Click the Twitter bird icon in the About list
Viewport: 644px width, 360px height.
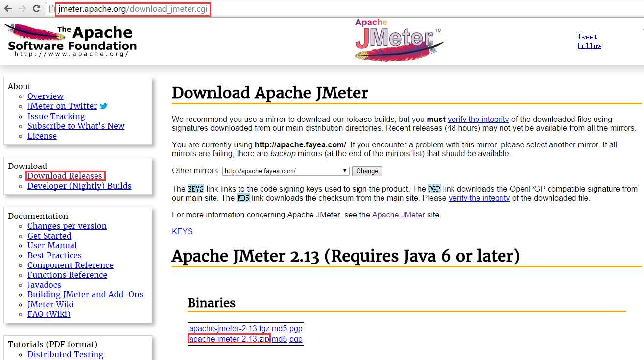[104, 106]
